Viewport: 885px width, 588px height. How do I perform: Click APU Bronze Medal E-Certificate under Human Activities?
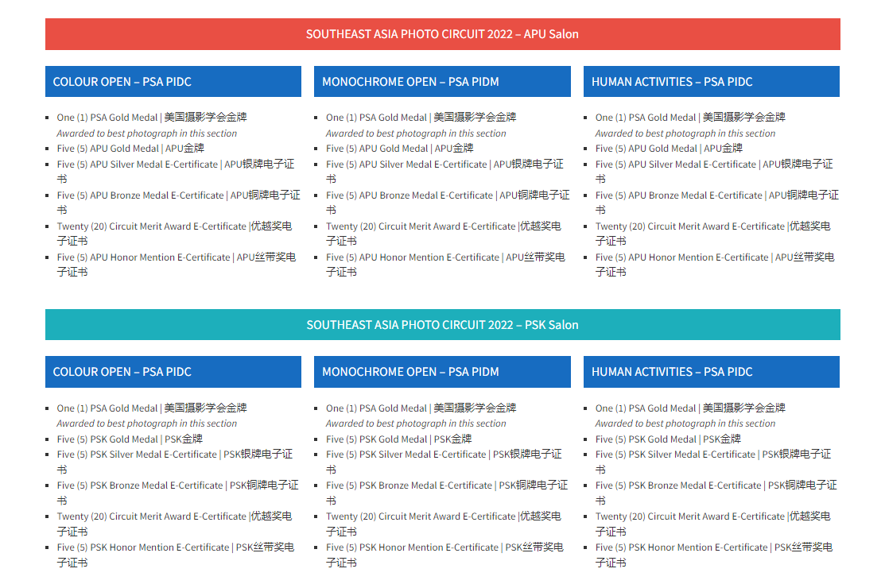click(716, 203)
